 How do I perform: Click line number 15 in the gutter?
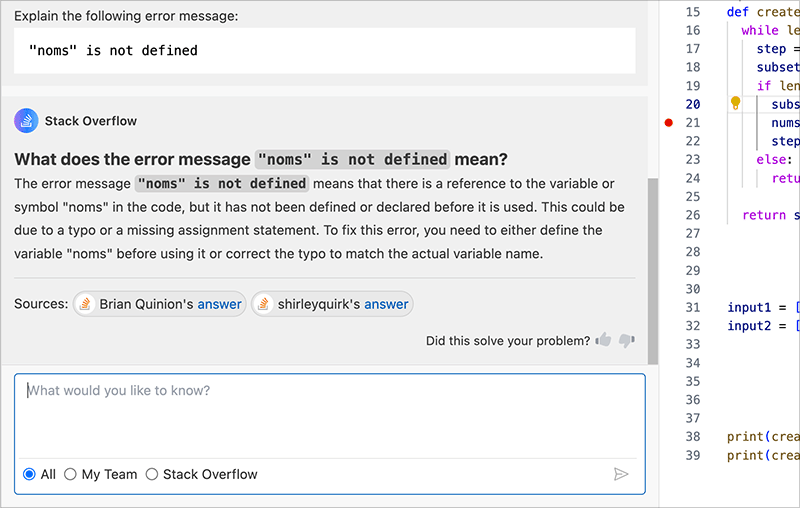[x=693, y=12]
